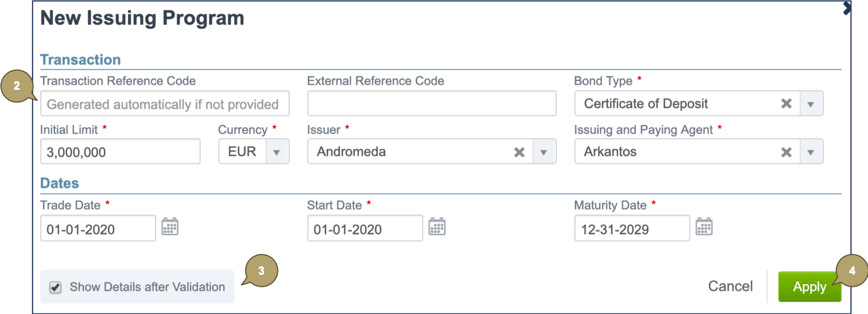This screenshot has height=314, width=868.
Task: Expand the Bond Type dropdown arrow
Action: [811, 104]
